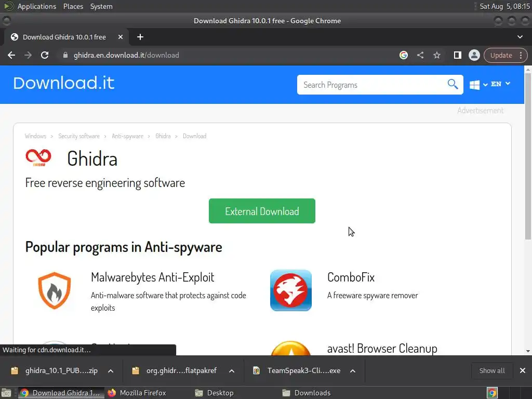Click the Ghidra breadcrumb link
The image size is (532, 399).
(163, 136)
